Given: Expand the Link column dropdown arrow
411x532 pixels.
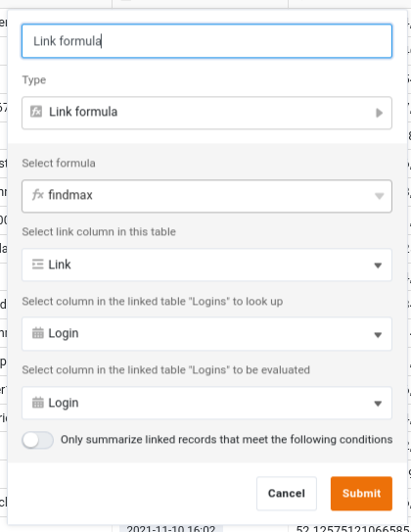Looking at the screenshot, I should click(x=378, y=266).
